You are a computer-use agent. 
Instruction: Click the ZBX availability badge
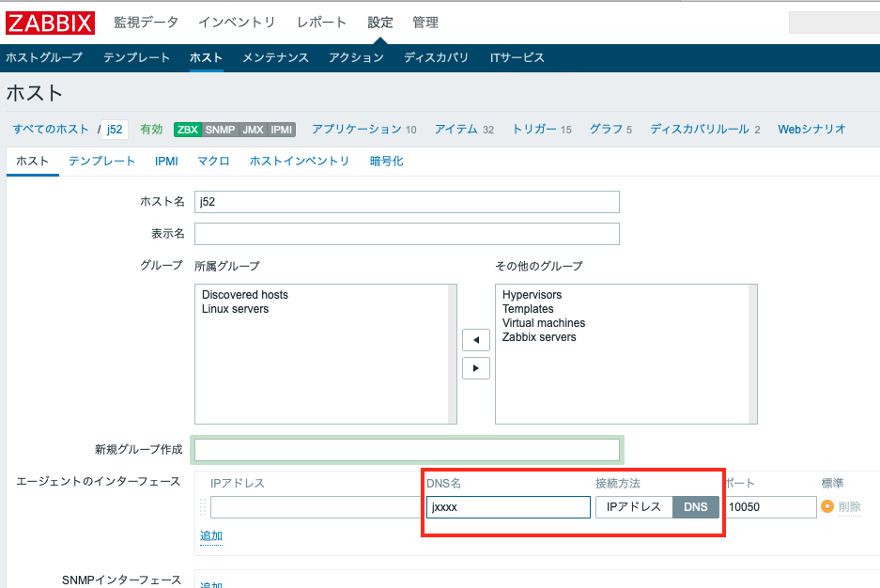point(188,130)
